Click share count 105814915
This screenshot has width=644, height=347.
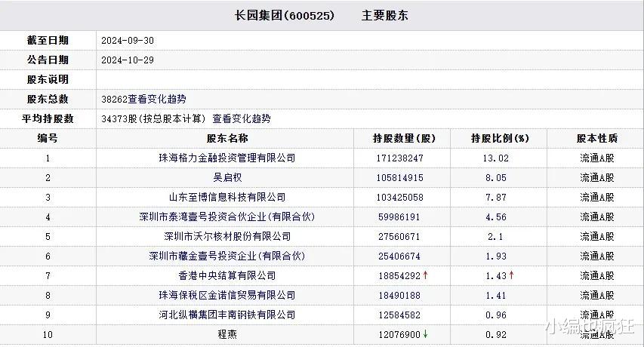pos(399,178)
